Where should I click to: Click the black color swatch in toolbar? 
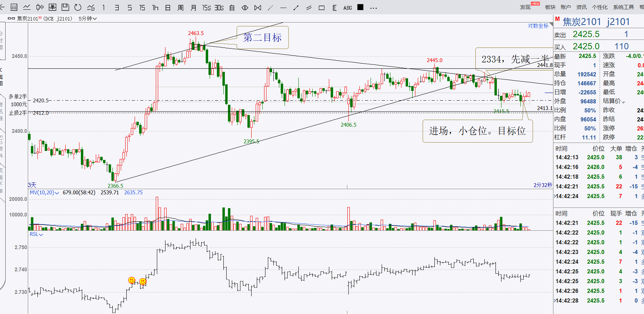coord(361,7)
